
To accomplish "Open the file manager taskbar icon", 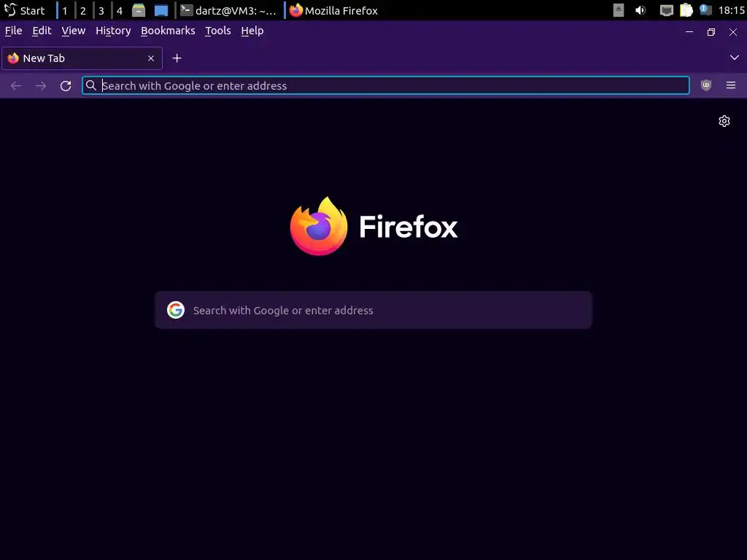I will click(x=139, y=10).
